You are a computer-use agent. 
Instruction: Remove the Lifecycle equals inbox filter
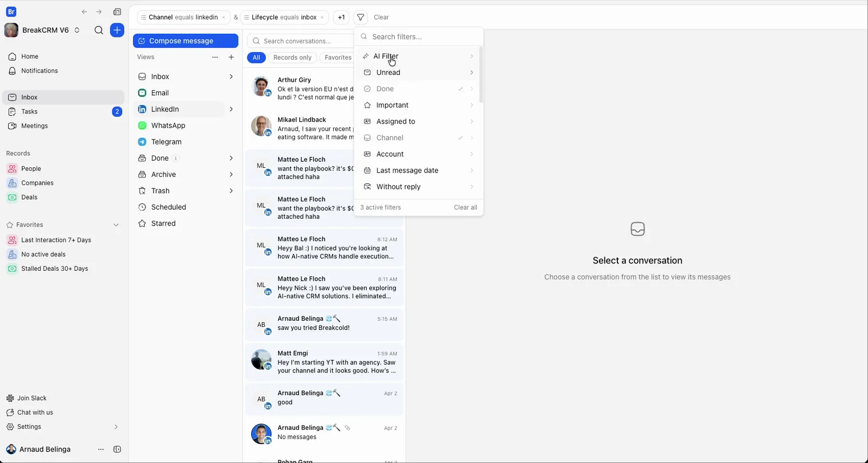[x=322, y=17]
